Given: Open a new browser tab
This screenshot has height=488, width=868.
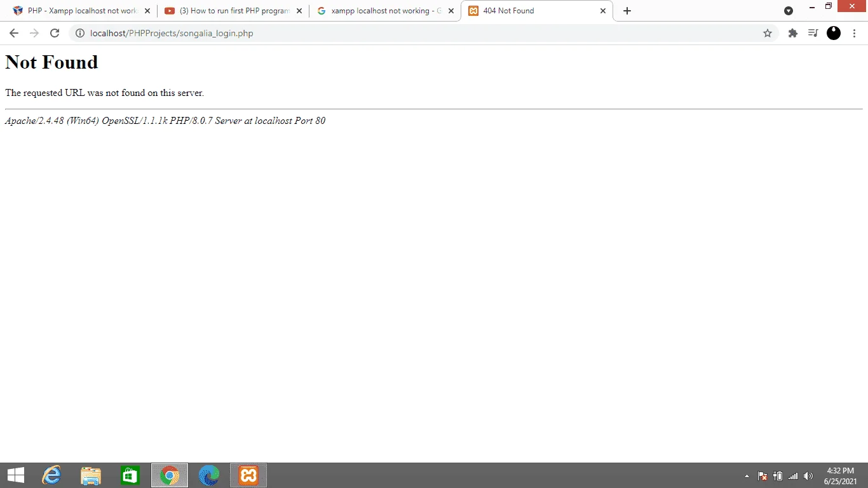Looking at the screenshot, I should point(627,11).
